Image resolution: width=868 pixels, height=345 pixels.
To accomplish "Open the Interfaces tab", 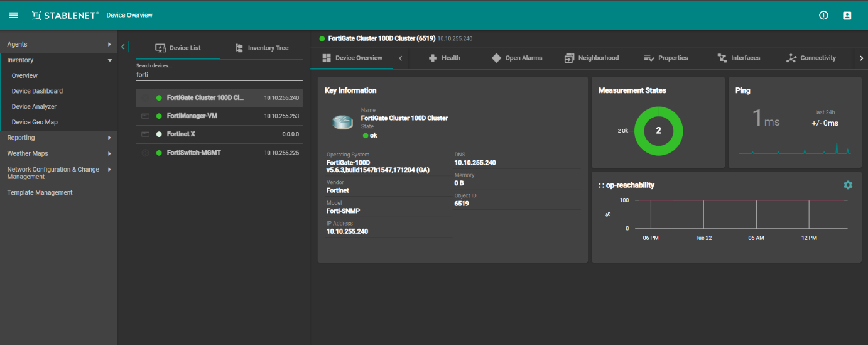I will [739, 58].
